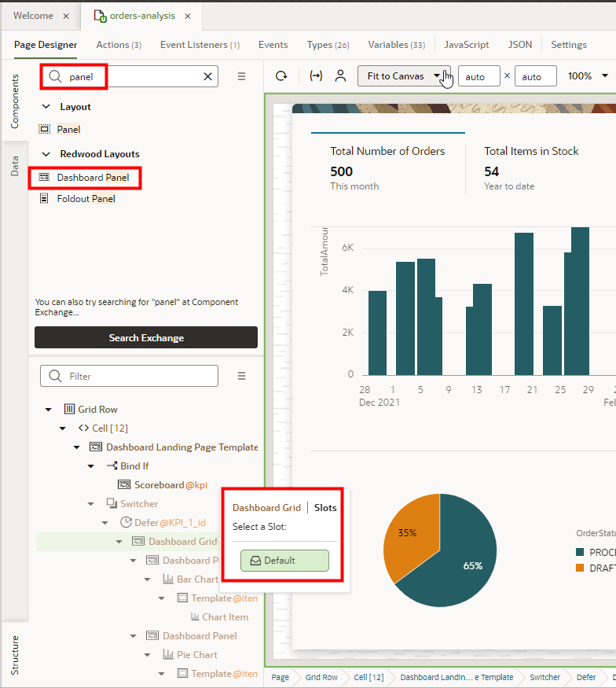Viewport: 616px width, 688px height.
Task: Click the structure Filter field
Action: 129,376
